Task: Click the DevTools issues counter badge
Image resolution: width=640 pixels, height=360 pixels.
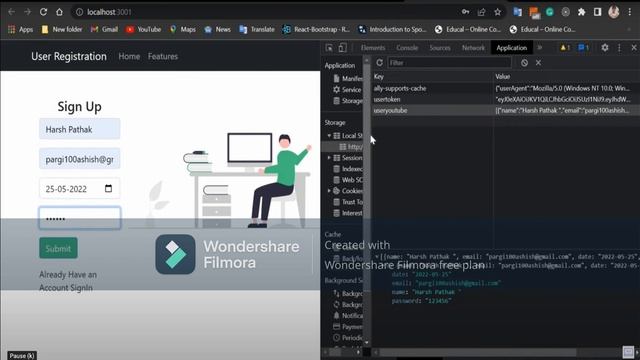Action: click(x=584, y=48)
